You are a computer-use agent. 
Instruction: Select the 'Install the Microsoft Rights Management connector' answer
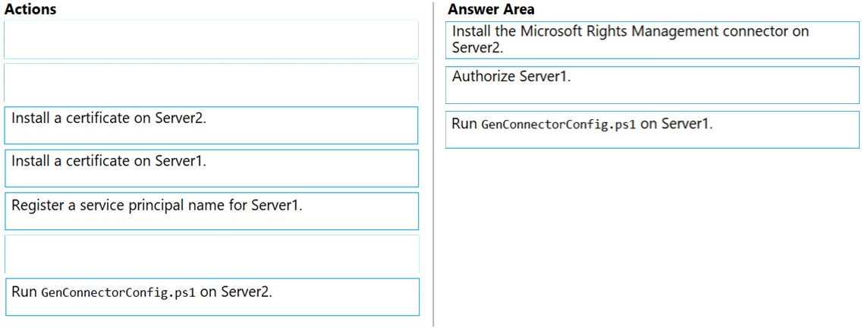pos(652,39)
